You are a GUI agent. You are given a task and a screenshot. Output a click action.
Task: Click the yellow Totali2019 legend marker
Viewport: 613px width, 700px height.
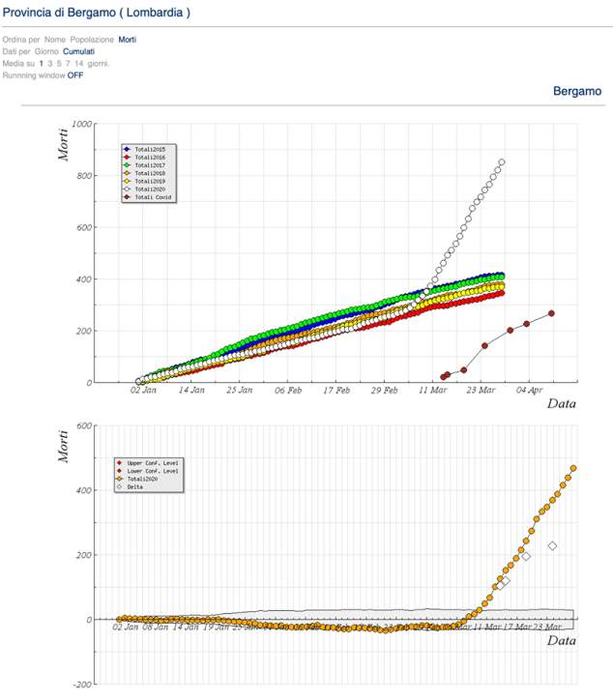pyautogui.click(x=127, y=181)
